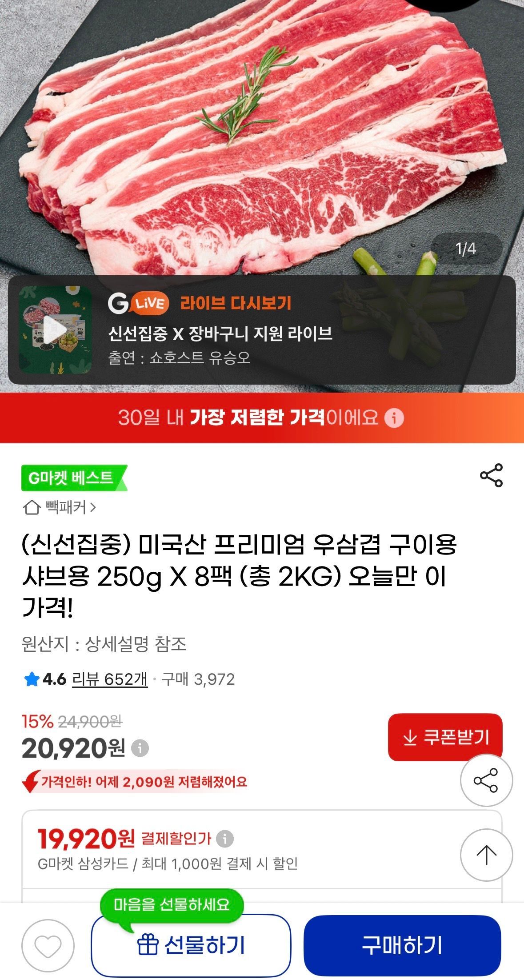This screenshot has width=524, height=980.
Task: Tap info icon on lowest price banner
Action: 394,418
